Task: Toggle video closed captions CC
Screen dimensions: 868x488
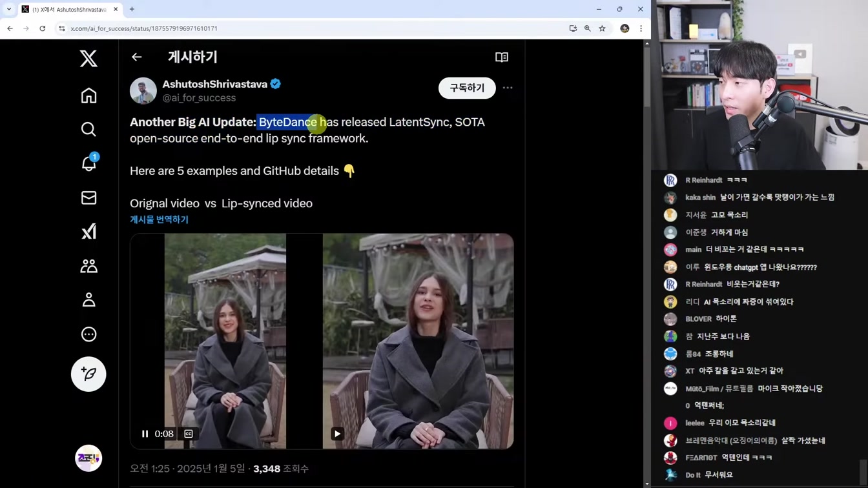Action: pyautogui.click(x=189, y=434)
